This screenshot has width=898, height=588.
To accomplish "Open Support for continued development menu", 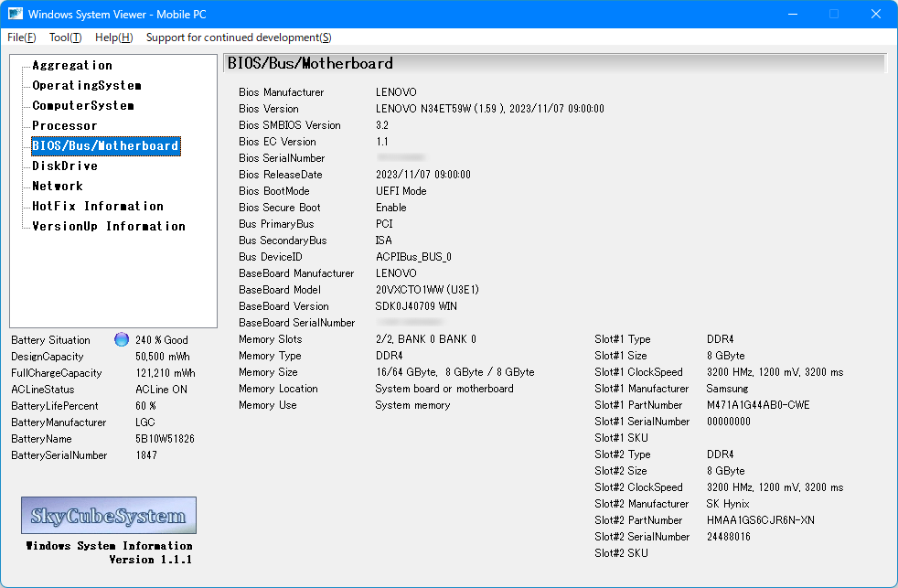I will pyautogui.click(x=239, y=37).
